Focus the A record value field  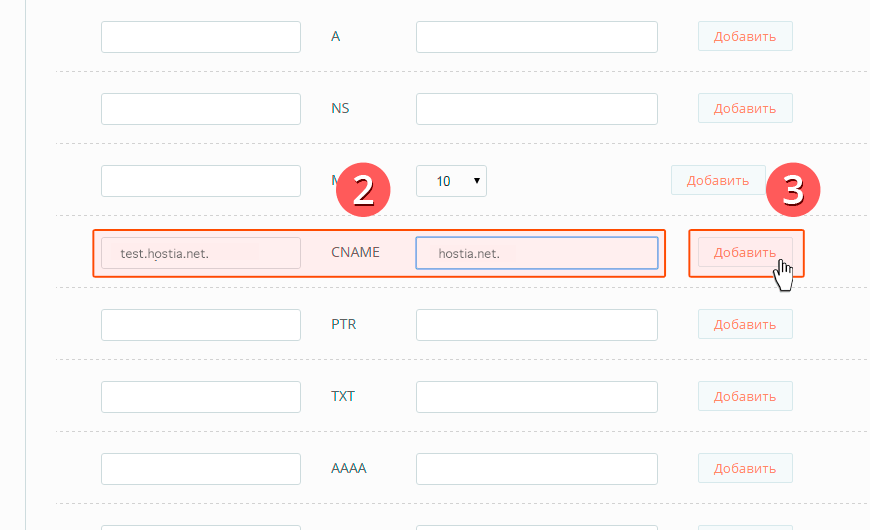point(537,37)
